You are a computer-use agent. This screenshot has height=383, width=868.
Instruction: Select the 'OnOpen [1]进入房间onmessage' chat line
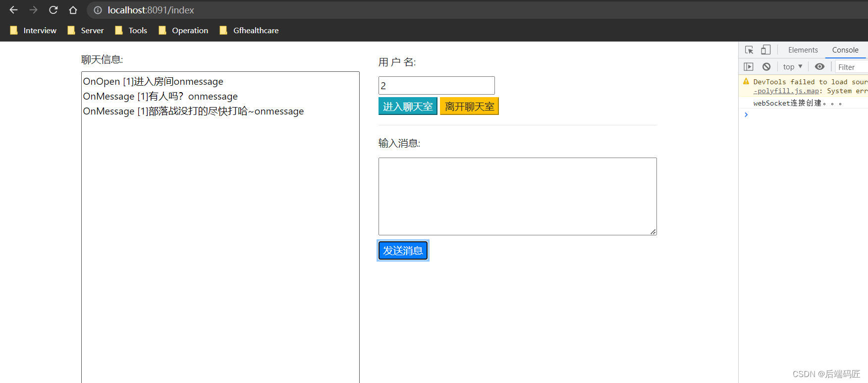pyautogui.click(x=153, y=81)
